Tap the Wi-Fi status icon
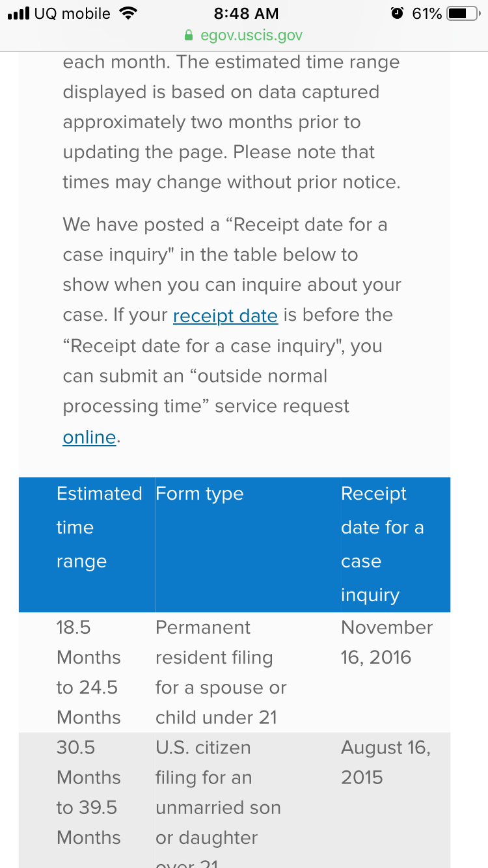 pyautogui.click(x=129, y=13)
